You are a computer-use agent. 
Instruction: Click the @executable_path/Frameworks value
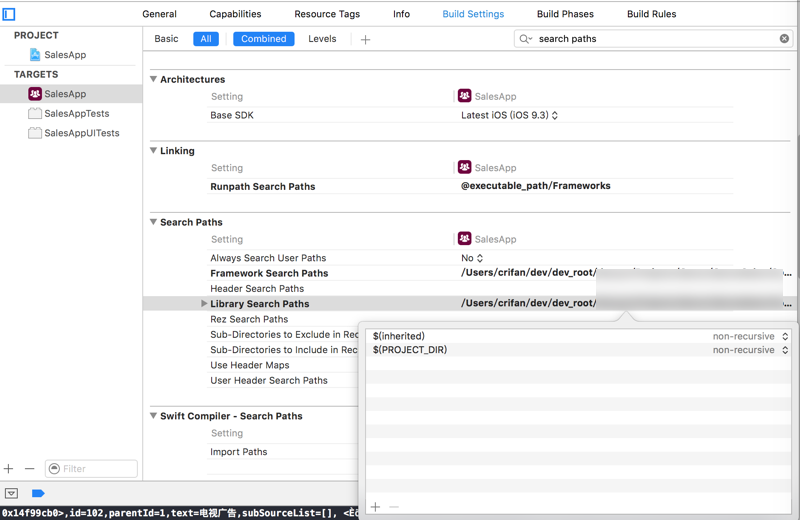pyautogui.click(x=536, y=186)
